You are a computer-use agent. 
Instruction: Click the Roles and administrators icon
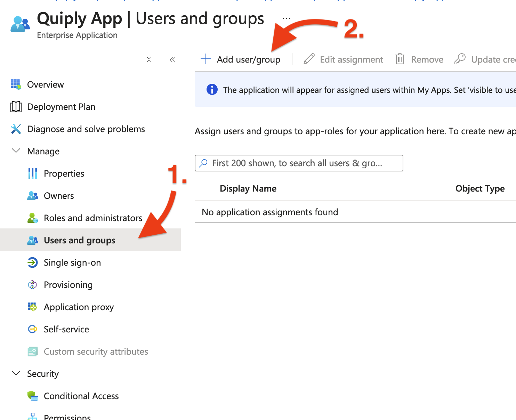tap(33, 218)
